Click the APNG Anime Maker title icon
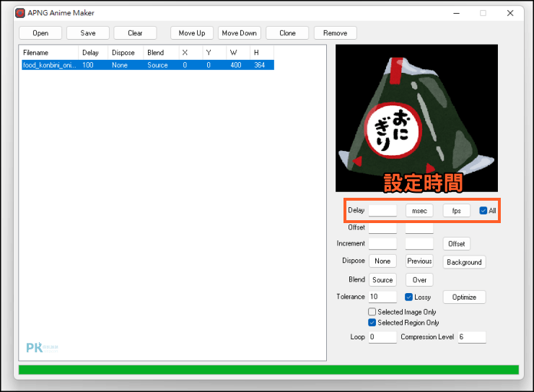This screenshot has width=534, height=392. (x=20, y=13)
